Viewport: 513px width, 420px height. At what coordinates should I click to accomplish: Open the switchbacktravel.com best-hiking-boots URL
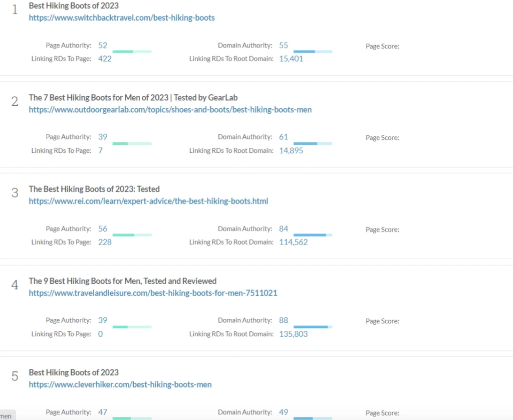pos(122,18)
